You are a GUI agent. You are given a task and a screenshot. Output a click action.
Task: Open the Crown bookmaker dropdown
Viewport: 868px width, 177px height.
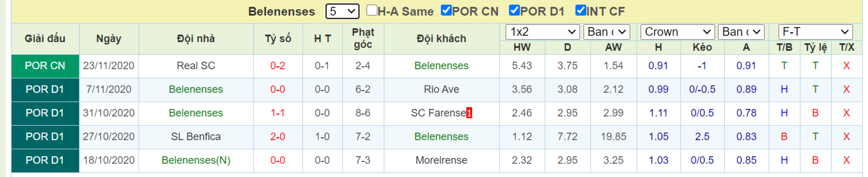677,32
